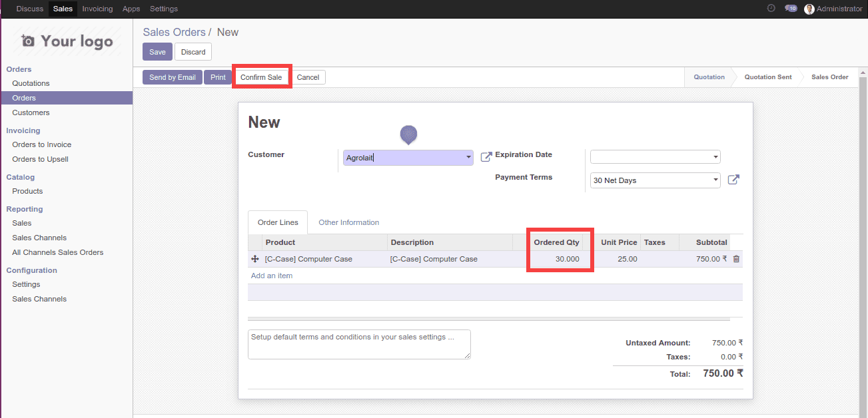This screenshot has width=868, height=418.
Task: Open Settings under Configuration
Action: coord(26,284)
